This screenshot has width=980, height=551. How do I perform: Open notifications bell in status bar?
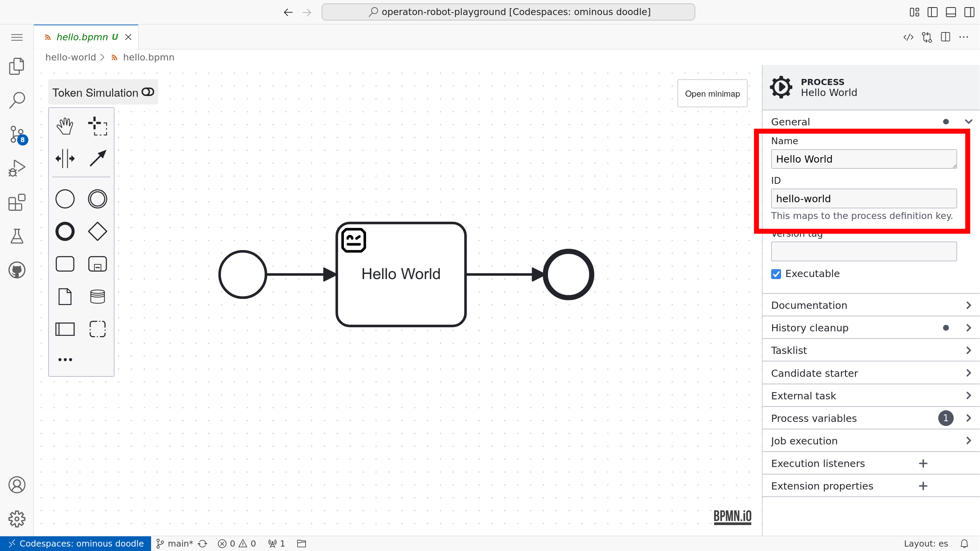[964, 544]
